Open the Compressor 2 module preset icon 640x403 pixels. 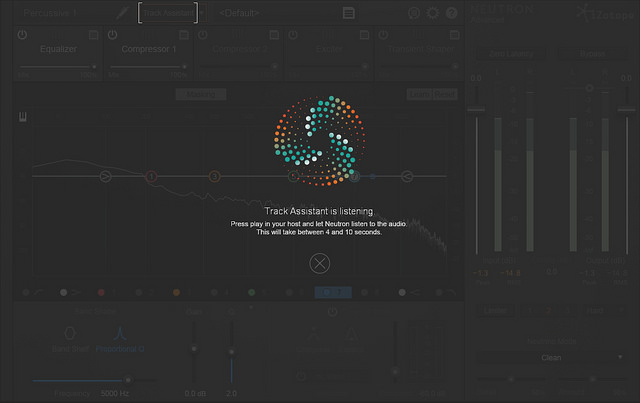[x=274, y=35]
